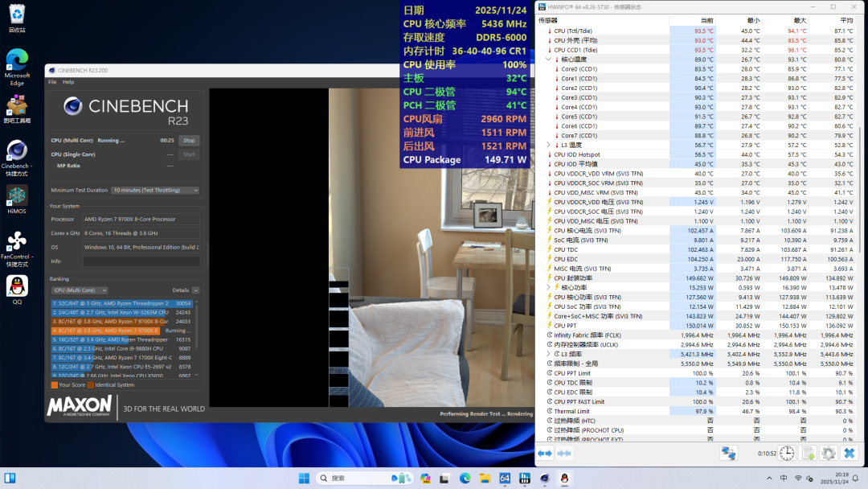The width and height of the screenshot is (868, 489).
Task: Expand the 核心功率 sensor group
Action: (549, 287)
